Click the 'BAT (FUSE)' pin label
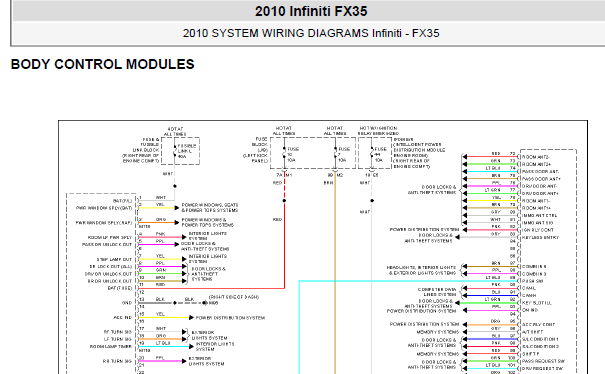605x374 pixels. [120, 288]
